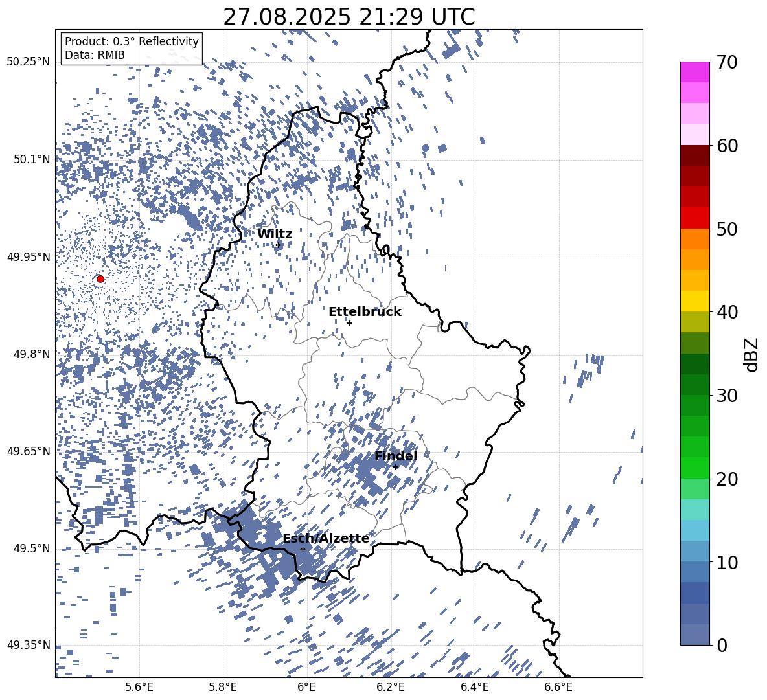Click the 49.5°N latitude label
The image size is (767, 700).
coord(32,548)
